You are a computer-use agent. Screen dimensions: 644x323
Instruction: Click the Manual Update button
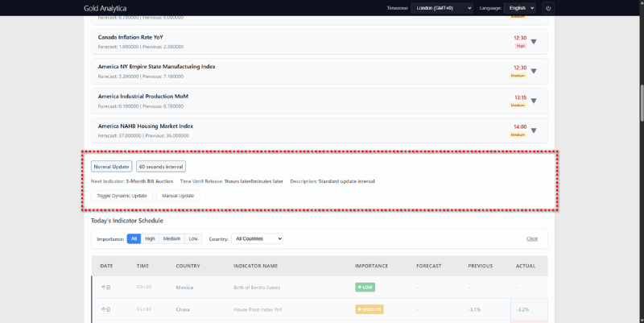(178, 196)
